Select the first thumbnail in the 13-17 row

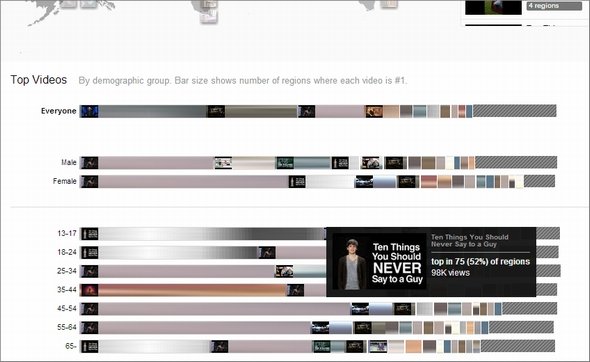tap(90, 234)
